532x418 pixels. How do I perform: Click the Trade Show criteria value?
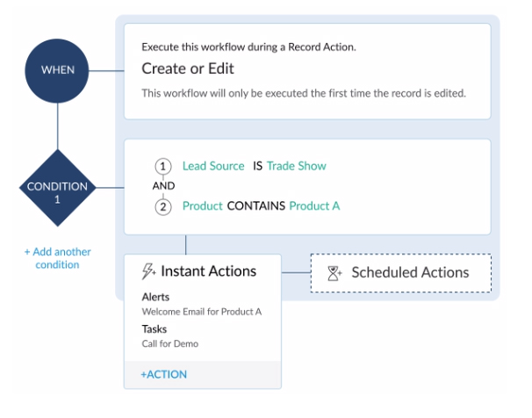tap(297, 166)
